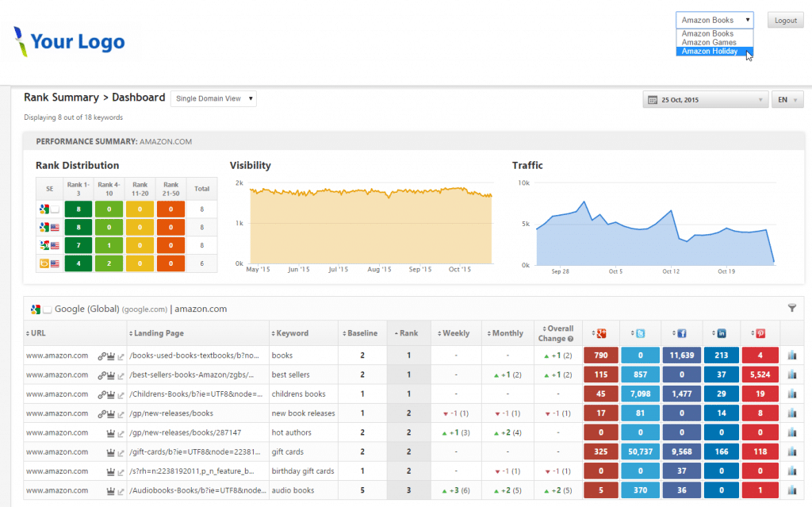Click the green Rank 1-3 cell showing 7
Screen dimensions: 812x507
point(79,246)
